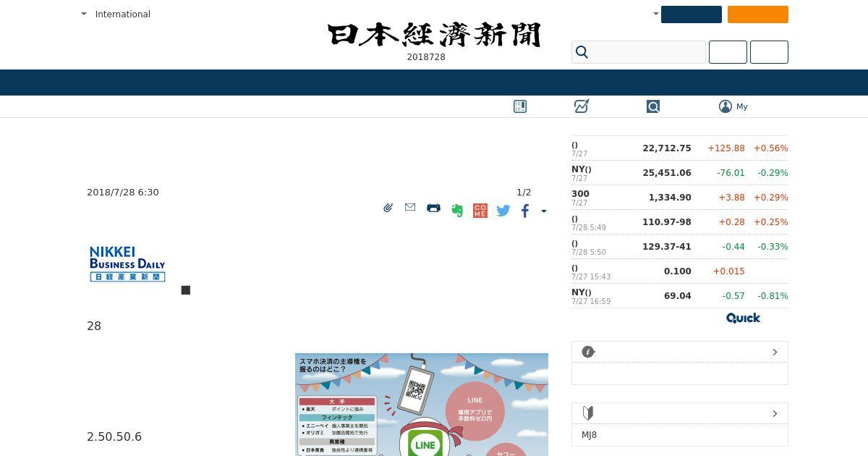Open the dropdown arrow beside the blue button

point(655,14)
